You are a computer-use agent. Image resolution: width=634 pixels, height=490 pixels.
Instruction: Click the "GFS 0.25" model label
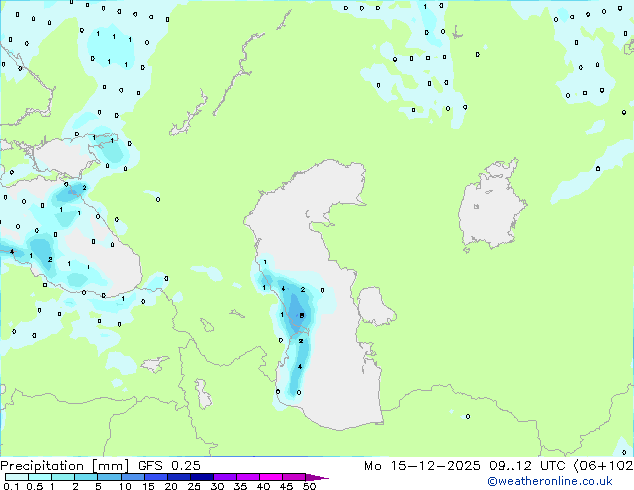[169, 466]
